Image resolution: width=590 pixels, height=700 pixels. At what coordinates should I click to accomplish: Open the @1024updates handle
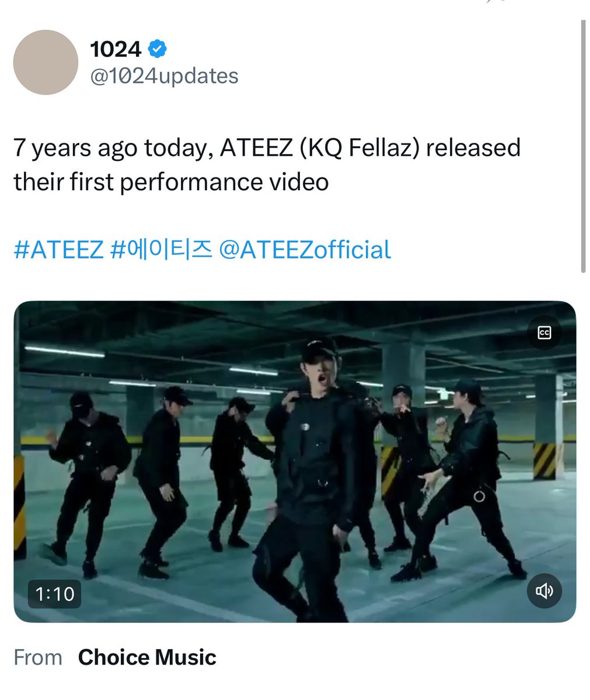click(164, 76)
